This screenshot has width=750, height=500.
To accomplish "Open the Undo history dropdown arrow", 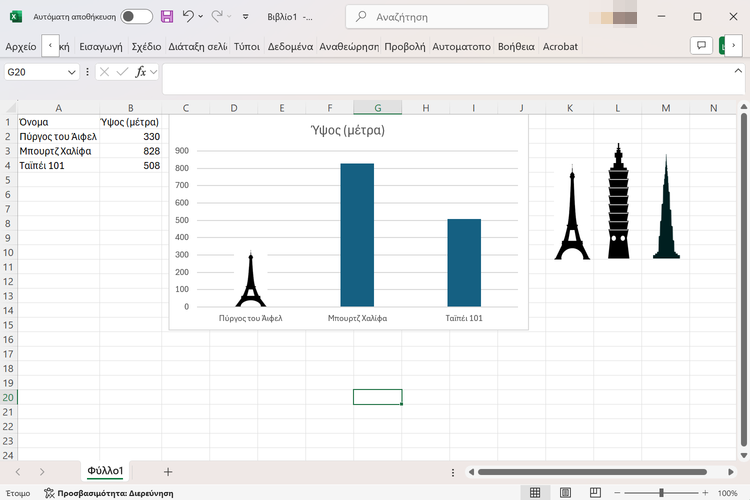I will 200,17.
